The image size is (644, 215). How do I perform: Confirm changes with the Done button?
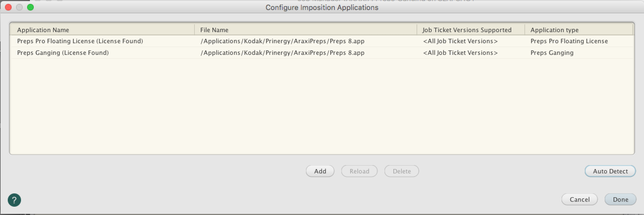(620, 199)
